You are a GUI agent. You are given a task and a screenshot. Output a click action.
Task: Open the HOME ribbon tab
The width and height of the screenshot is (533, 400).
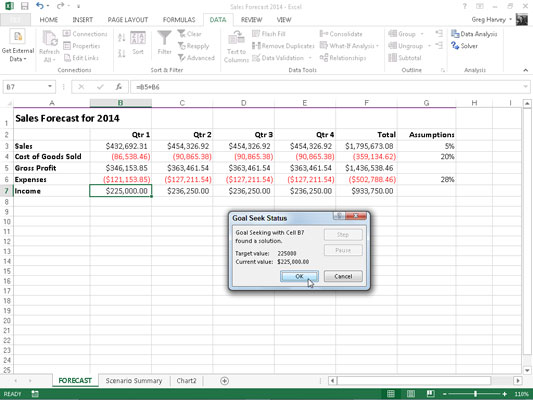point(49,20)
